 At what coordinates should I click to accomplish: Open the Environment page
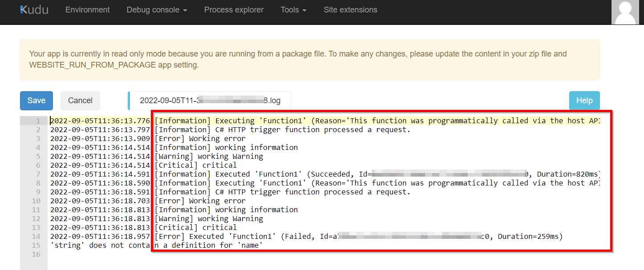pos(88,10)
